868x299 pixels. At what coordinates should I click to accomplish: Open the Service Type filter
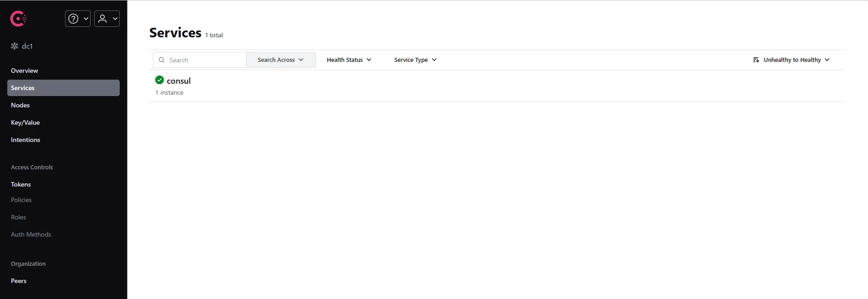(415, 60)
